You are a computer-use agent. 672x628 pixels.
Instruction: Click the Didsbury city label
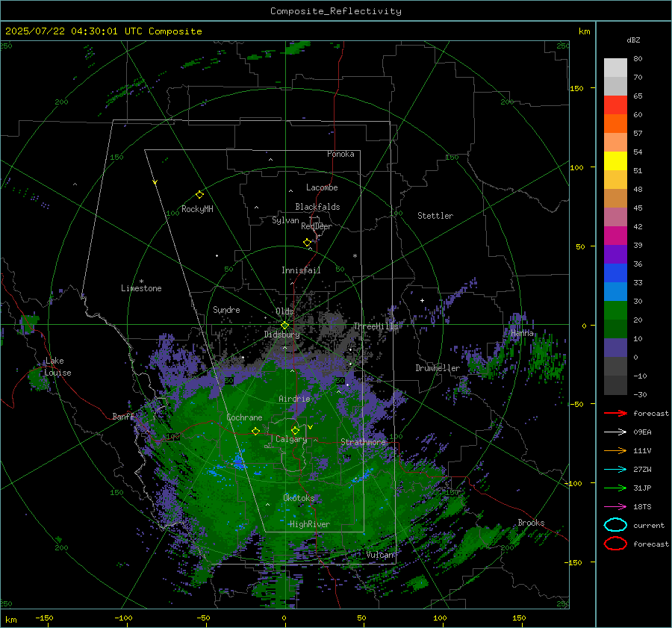282,335
